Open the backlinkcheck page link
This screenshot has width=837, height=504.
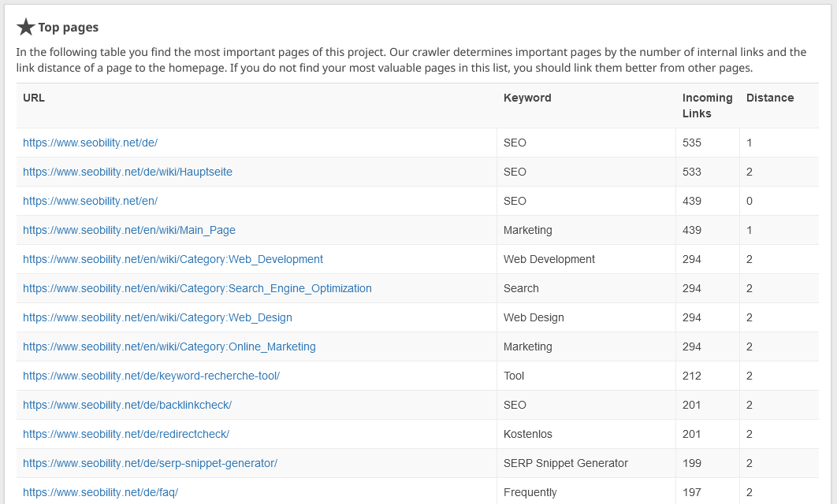point(127,405)
